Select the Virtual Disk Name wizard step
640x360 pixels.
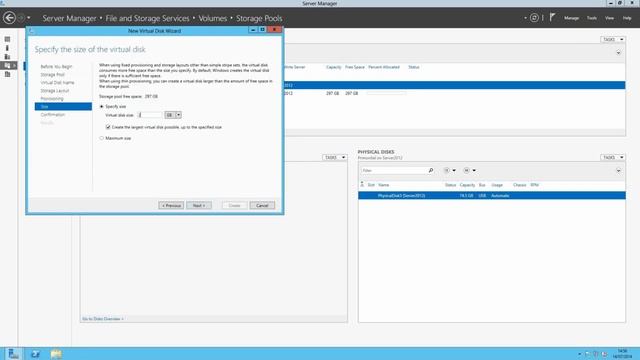tap(57, 83)
